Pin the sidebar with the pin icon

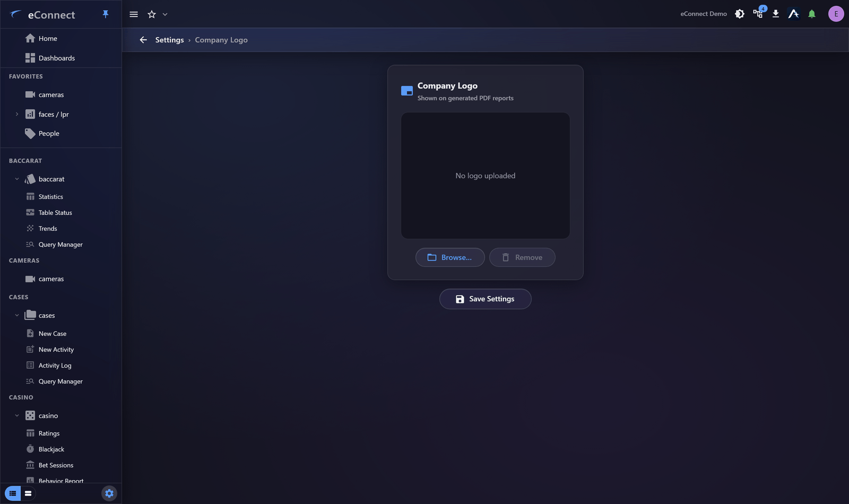(106, 14)
